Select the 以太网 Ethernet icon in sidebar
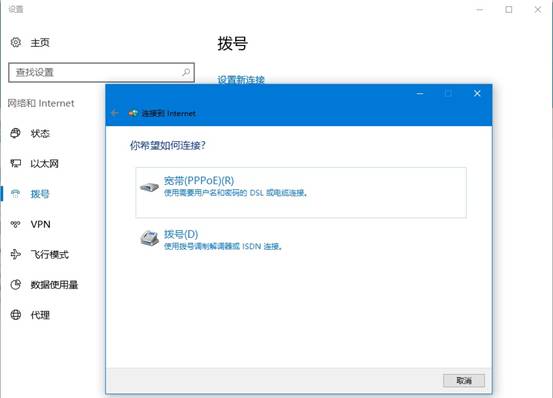 [16, 164]
